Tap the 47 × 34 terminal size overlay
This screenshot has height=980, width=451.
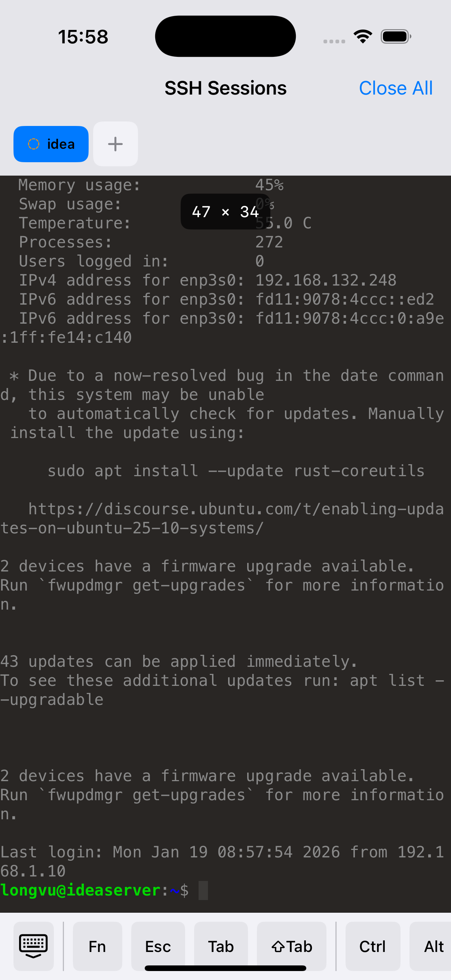(x=225, y=212)
